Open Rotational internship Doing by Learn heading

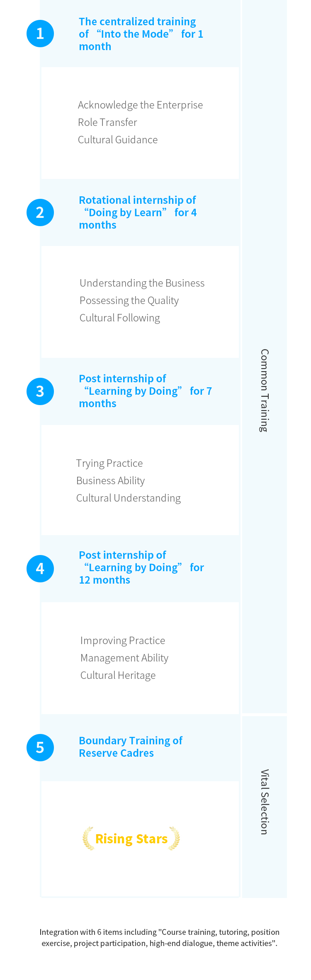(x=138, y=212)
